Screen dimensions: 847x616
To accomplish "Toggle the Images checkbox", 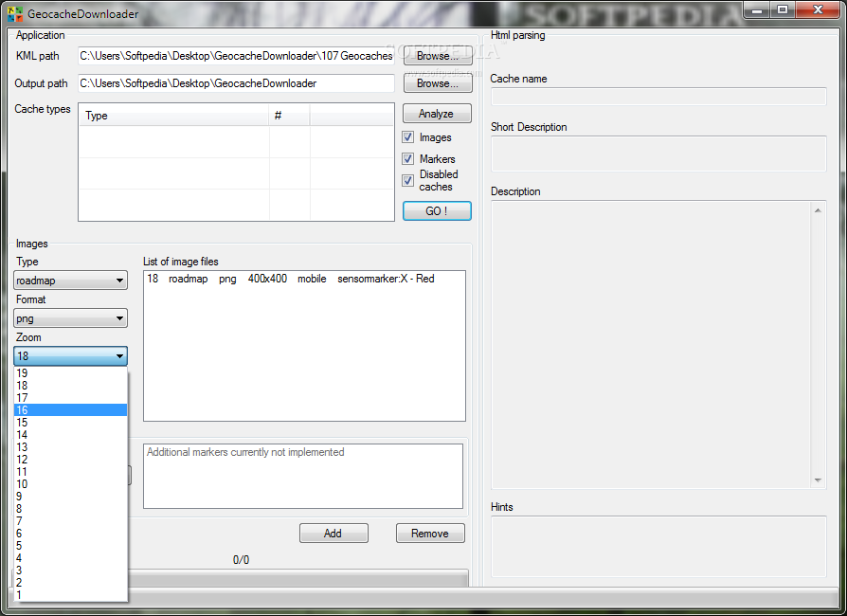I will (407, 137).
